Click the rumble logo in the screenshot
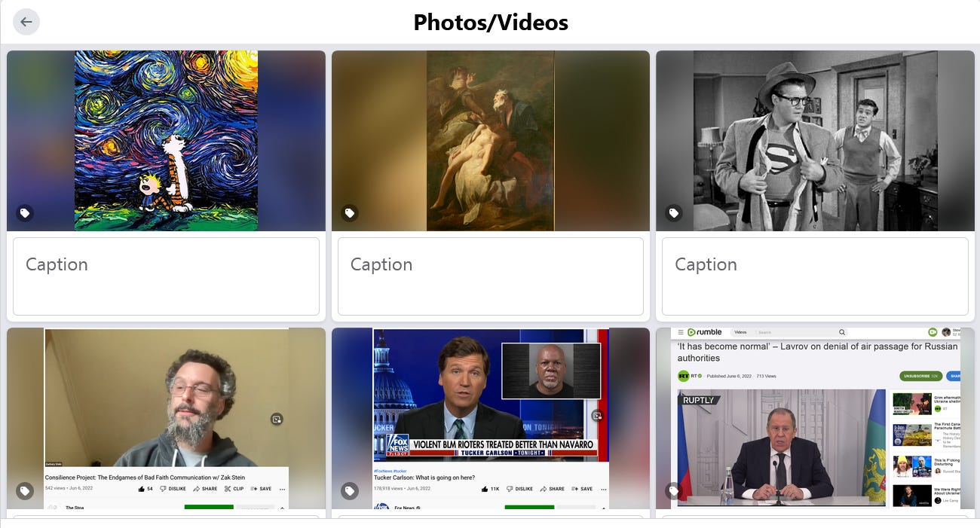This screenshot has width=980, height=528. (704, 332)
